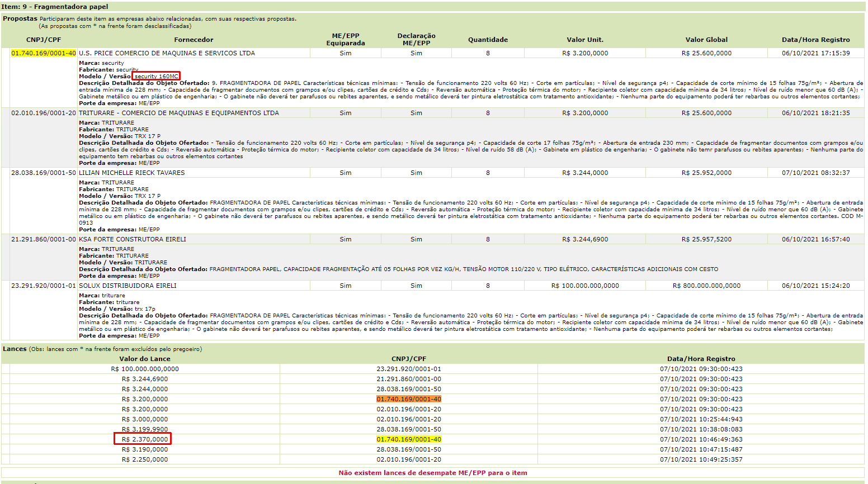This screenshot has width=868, height=484.
Task: Select CNPJ 02.010.196/0001-20 in the Propostas table
Action: click(44, 113)
